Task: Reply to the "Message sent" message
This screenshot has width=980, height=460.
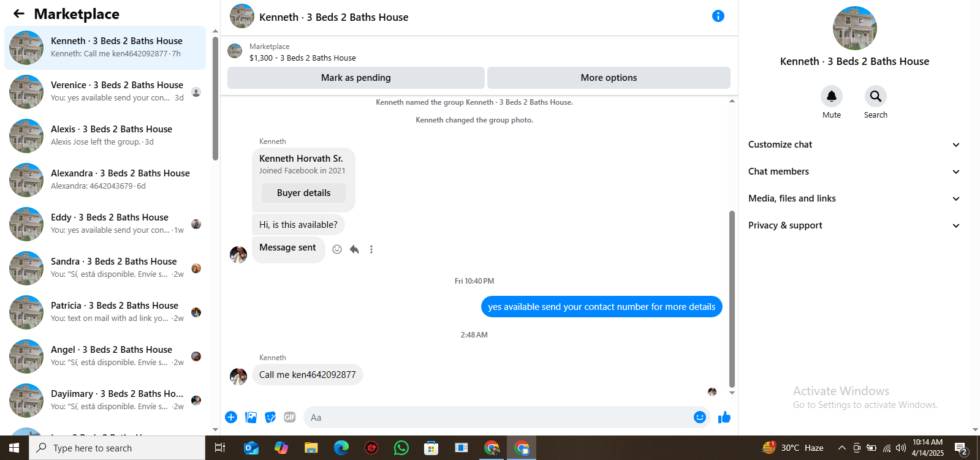Action: click(x=354, y=249)
